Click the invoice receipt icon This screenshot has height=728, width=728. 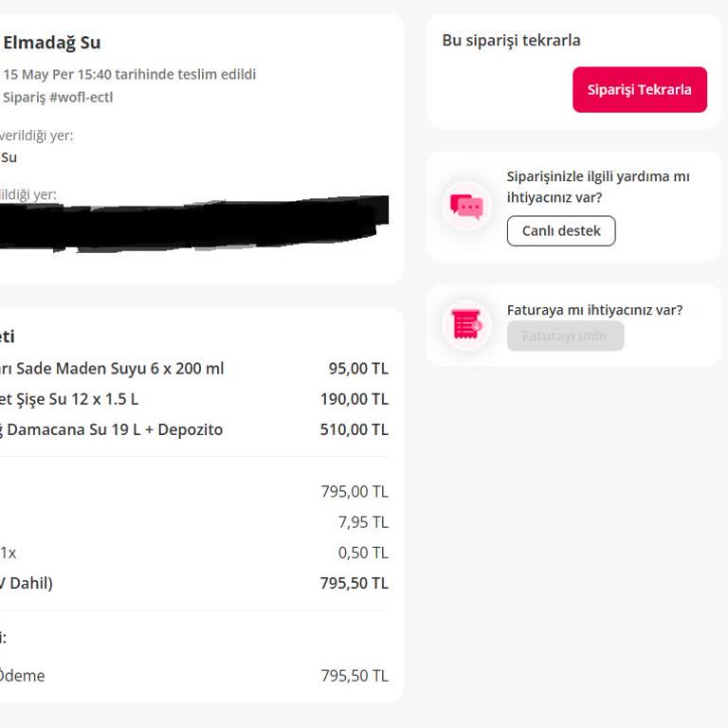466,325
